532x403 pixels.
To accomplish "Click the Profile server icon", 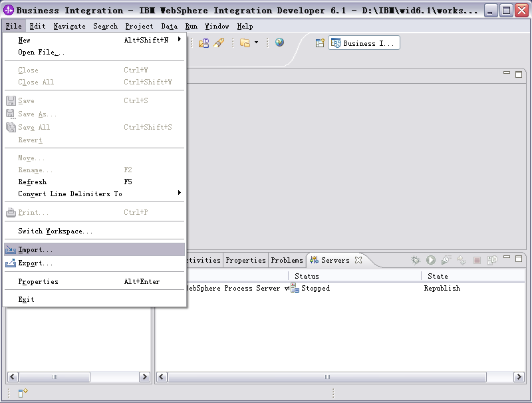I will pyautogui.click(x=446, y=260).
